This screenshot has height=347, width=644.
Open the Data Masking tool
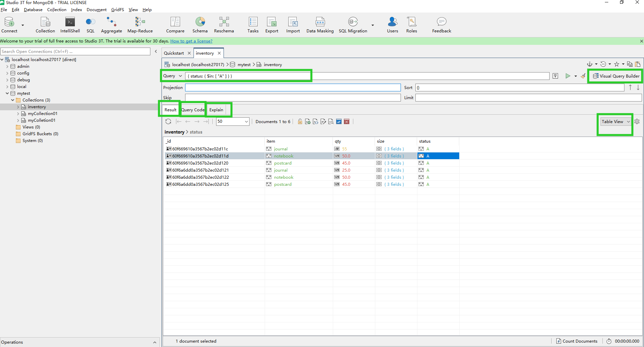(320, 25)
